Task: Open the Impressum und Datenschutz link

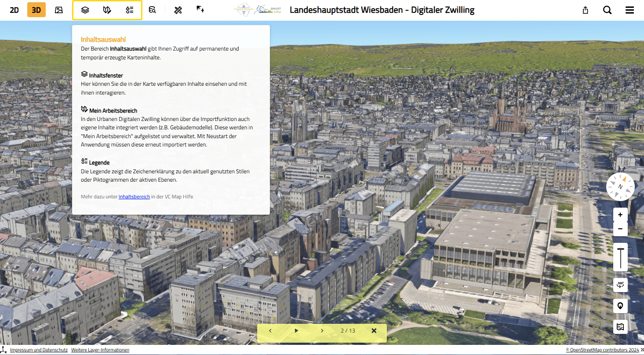Action: point(38,350)
